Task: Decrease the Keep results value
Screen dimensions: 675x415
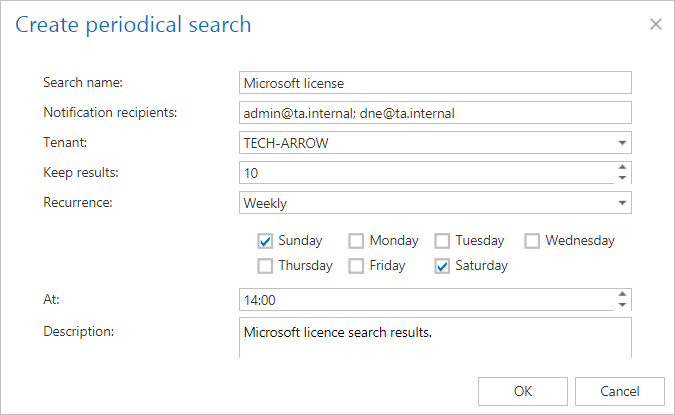Action: coord(622,178)
